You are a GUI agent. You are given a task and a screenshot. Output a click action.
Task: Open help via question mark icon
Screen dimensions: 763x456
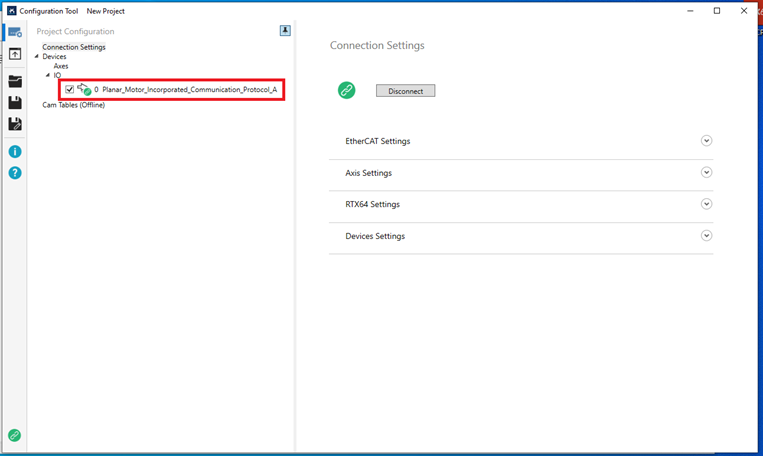tap(14, 173)
